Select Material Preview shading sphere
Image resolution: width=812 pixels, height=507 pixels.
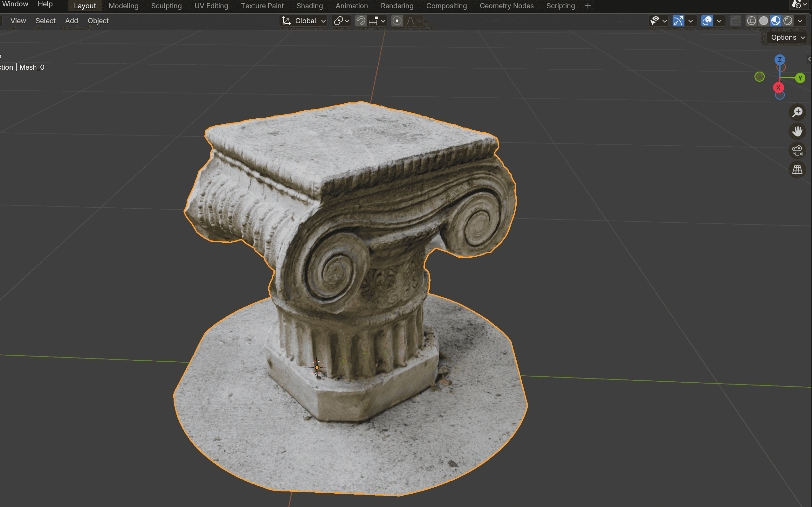(775, 20)
